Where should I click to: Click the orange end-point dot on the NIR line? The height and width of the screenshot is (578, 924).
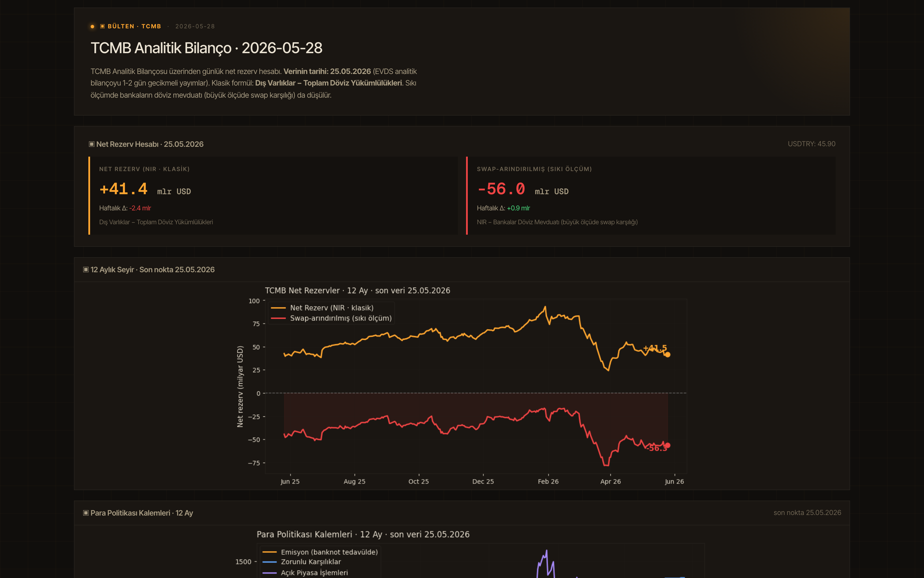[x=667, y=355]
